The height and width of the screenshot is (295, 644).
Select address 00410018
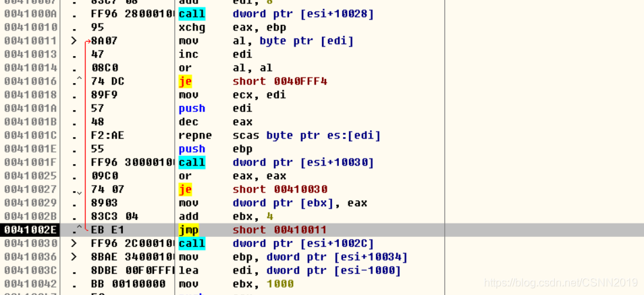30,95
